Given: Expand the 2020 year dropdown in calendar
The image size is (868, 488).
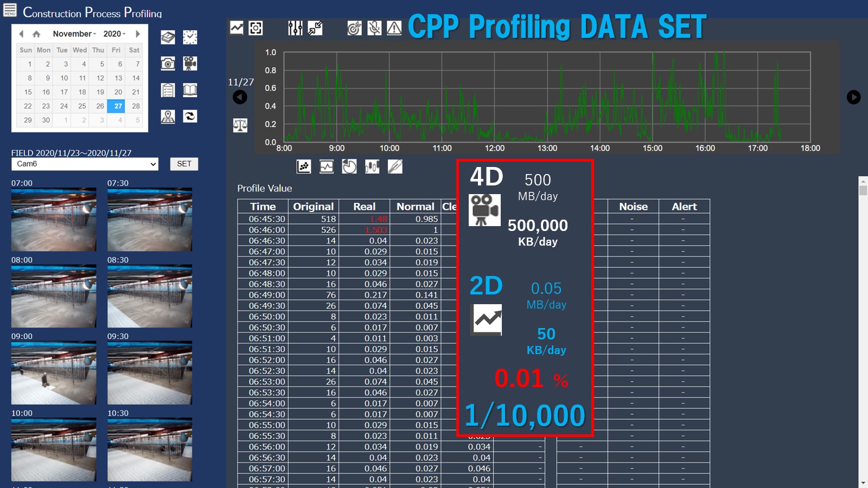Looking at the screenshot, I should 114,34.
